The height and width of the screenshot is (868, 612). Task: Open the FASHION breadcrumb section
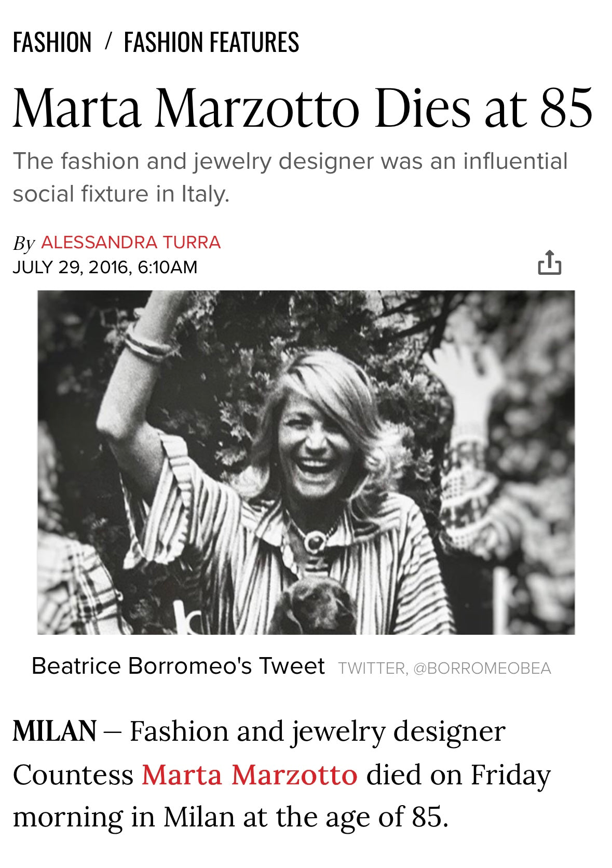coord(52,43)
